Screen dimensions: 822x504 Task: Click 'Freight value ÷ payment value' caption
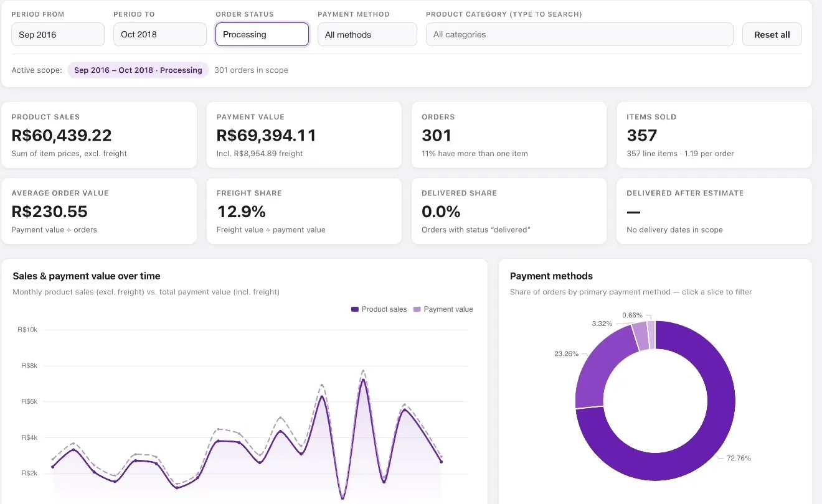point(271,230)
